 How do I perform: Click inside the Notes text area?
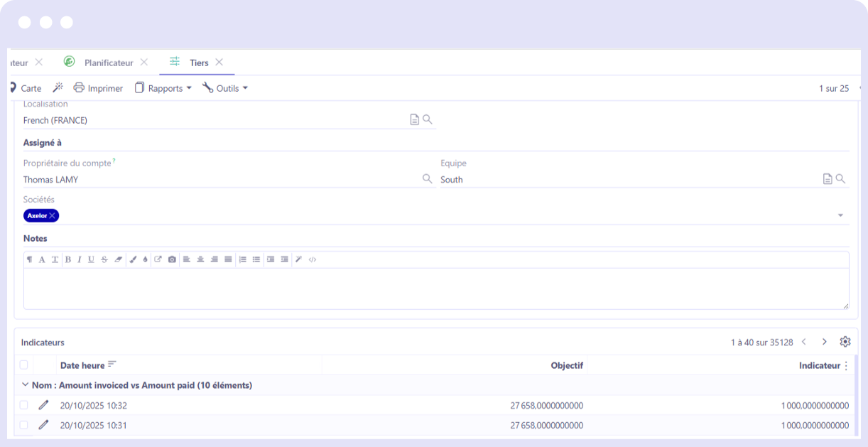435,289
